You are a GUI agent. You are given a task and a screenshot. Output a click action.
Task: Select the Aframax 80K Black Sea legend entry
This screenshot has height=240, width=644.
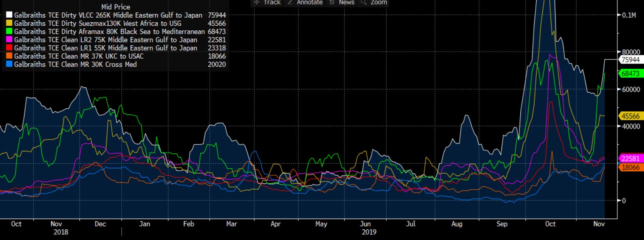point(109,32)
